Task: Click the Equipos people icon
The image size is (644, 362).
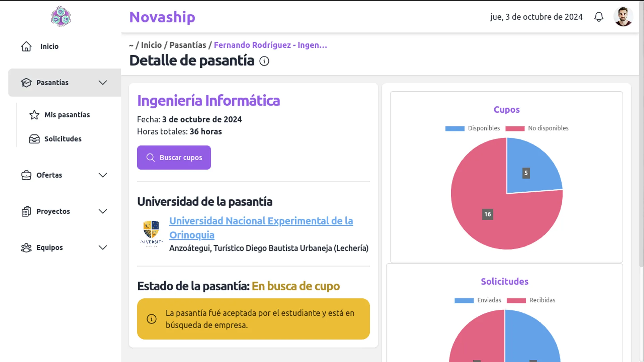Action: tap(26, 247)
